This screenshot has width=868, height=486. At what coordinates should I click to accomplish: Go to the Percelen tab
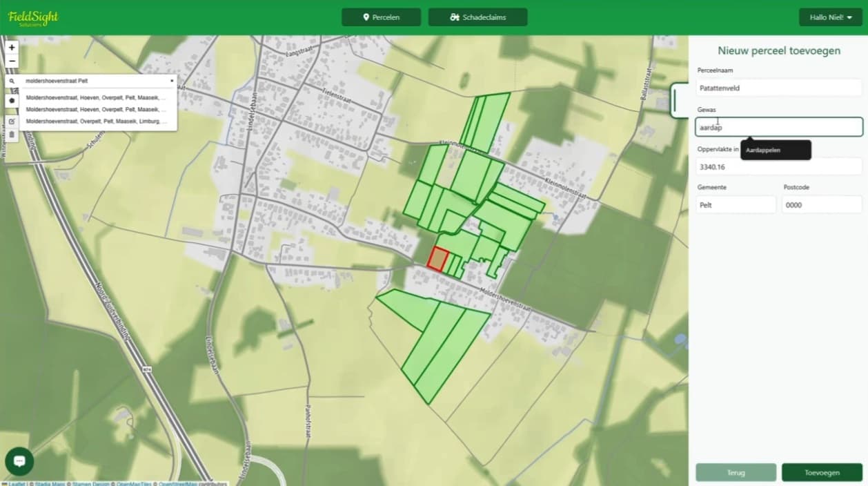(381, 17)
